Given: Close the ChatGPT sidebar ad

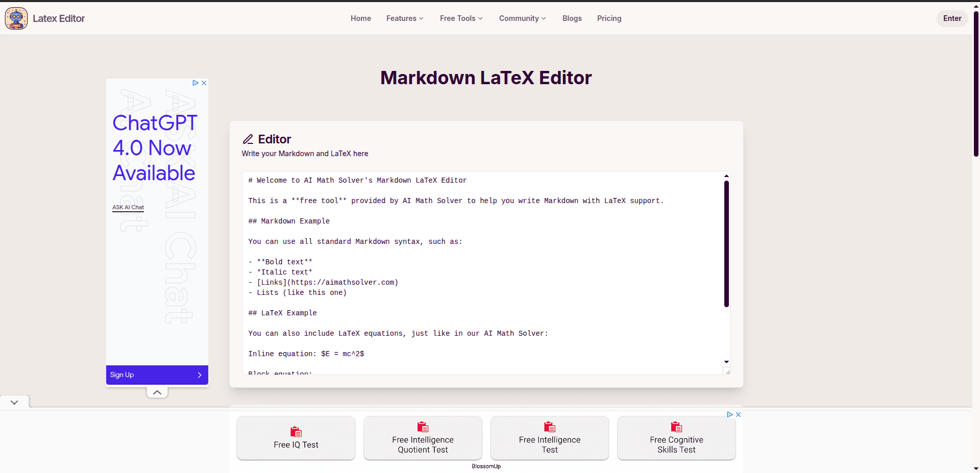Looking at the screenshot, I should tap(204, 83).
